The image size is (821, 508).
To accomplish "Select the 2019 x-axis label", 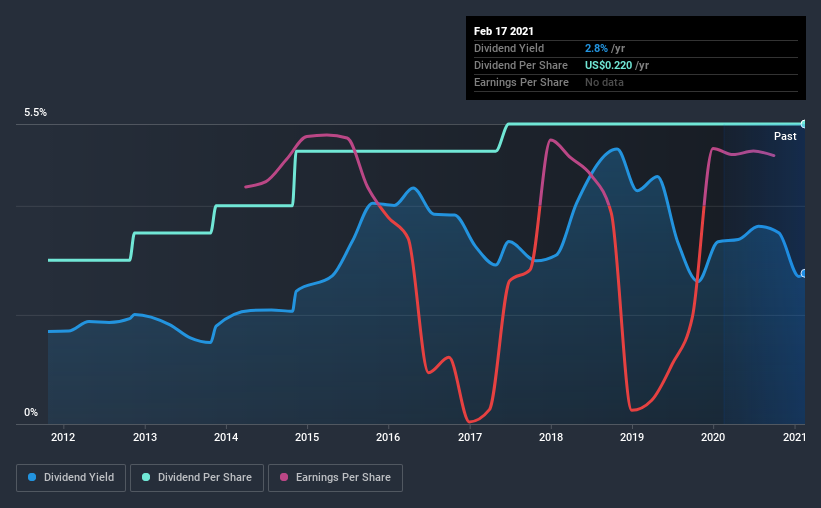I will [x=632, y=437].
